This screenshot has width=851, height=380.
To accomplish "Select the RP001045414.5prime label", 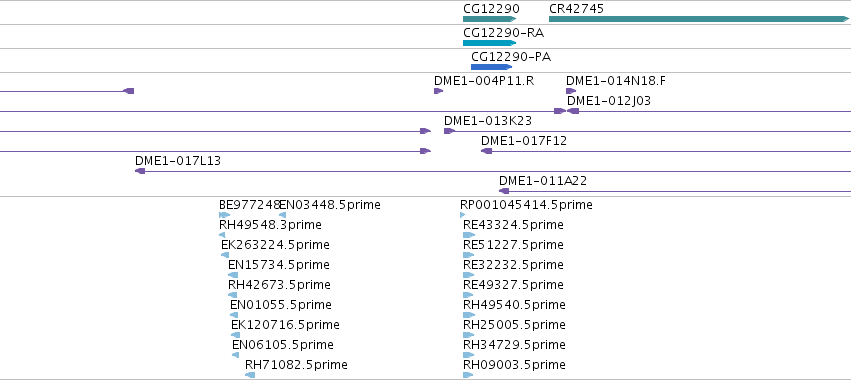I will (526, 205).
